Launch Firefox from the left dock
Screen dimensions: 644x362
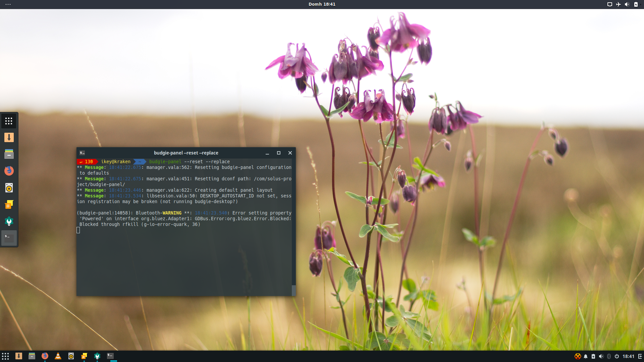[x=9, y=171]
